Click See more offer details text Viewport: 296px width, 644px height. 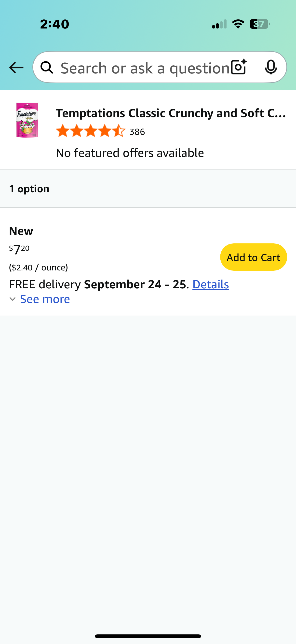pyautogui.click(x=45, y=299)
